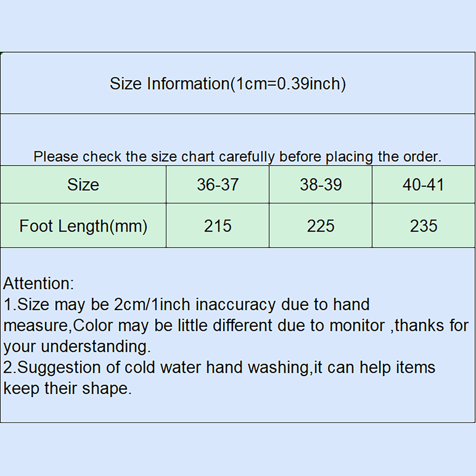Click the Size header cell
476x476 pixels.
(83, 184)
